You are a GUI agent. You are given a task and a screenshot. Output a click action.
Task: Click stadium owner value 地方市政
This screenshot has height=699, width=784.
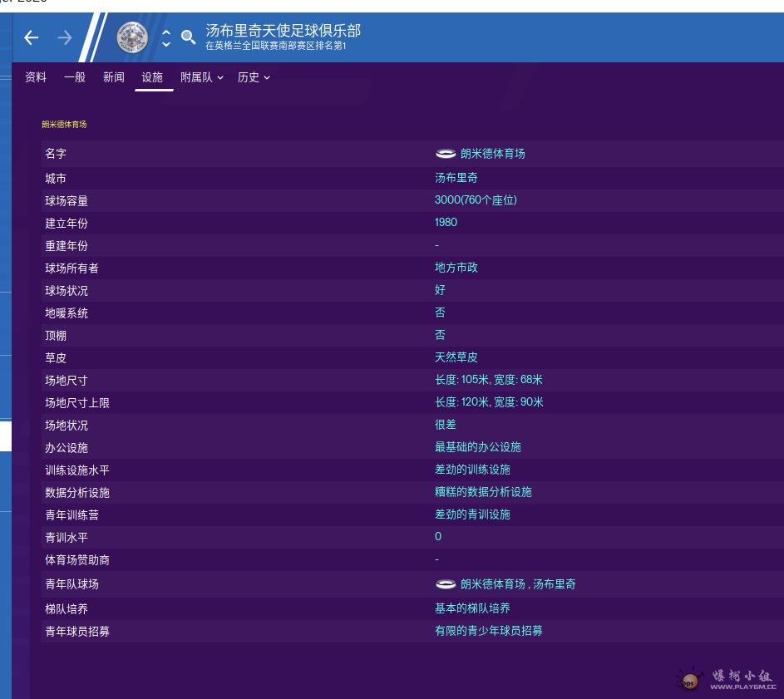tap(456, 268)
